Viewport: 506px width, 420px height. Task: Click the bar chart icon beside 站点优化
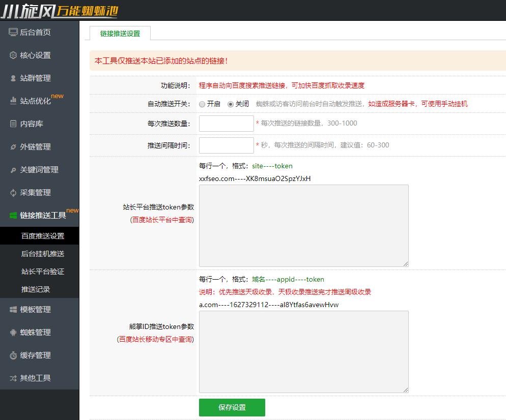[13, 101]
